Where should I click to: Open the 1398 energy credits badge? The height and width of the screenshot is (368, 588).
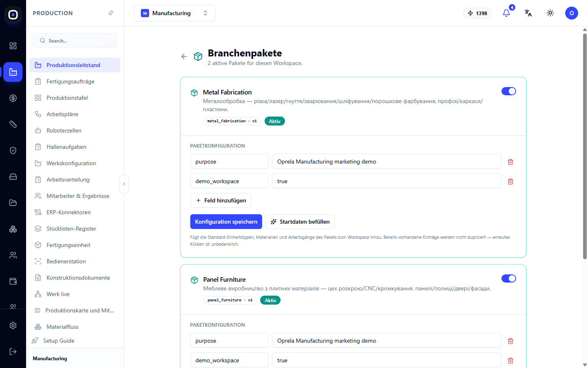tap(477, 13)
